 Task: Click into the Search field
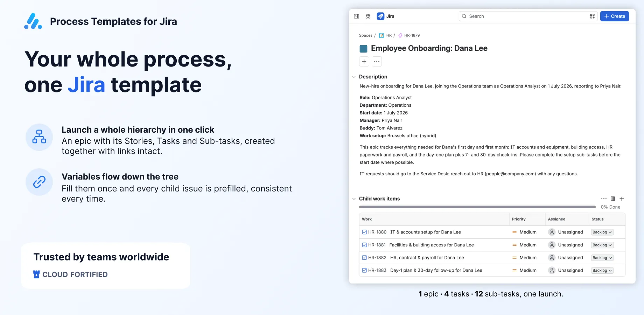(528, 16)
